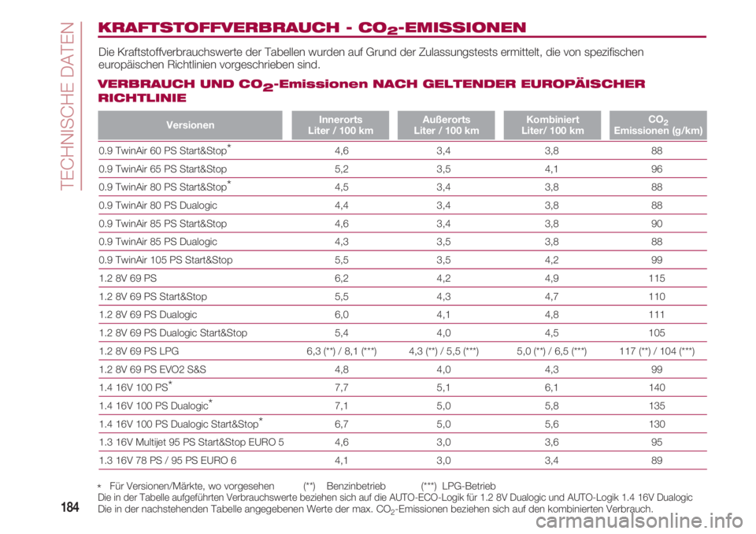Select the CO2 emissions value "135"
Screen dimensions: 756x534
click(657, 406)
